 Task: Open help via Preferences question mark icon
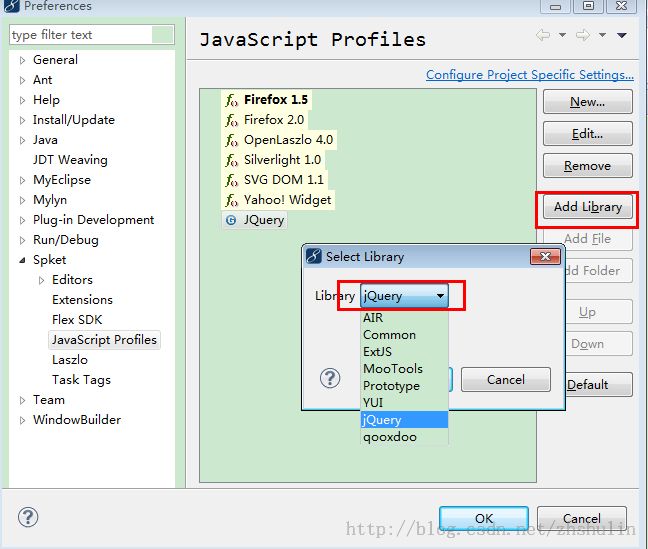(28, 517)
